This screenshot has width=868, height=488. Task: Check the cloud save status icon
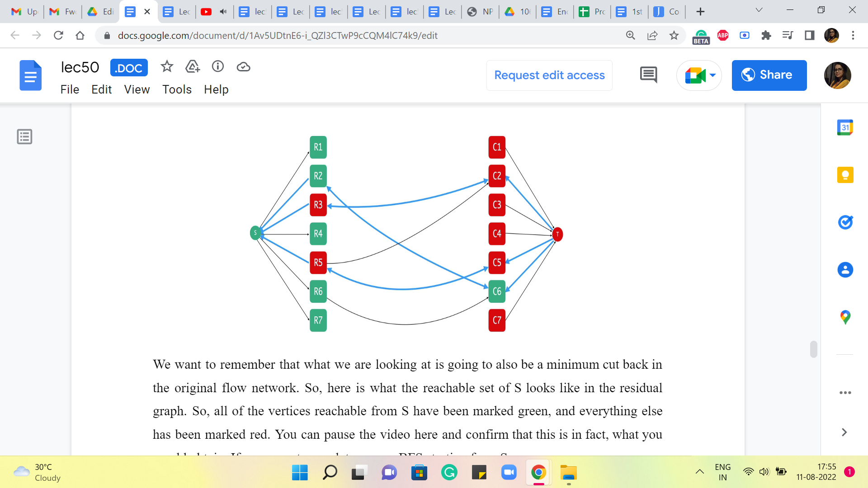pos(243,67)
